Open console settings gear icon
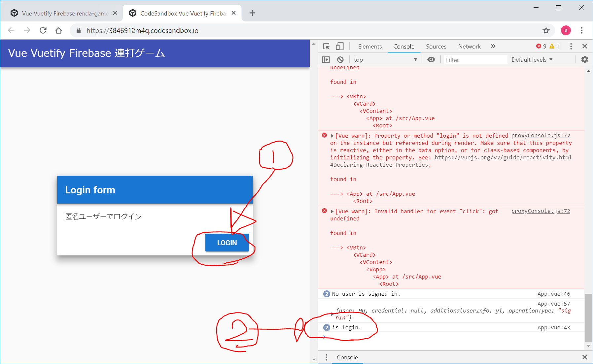Screen dimensions: 593x364 coord(584,60)
